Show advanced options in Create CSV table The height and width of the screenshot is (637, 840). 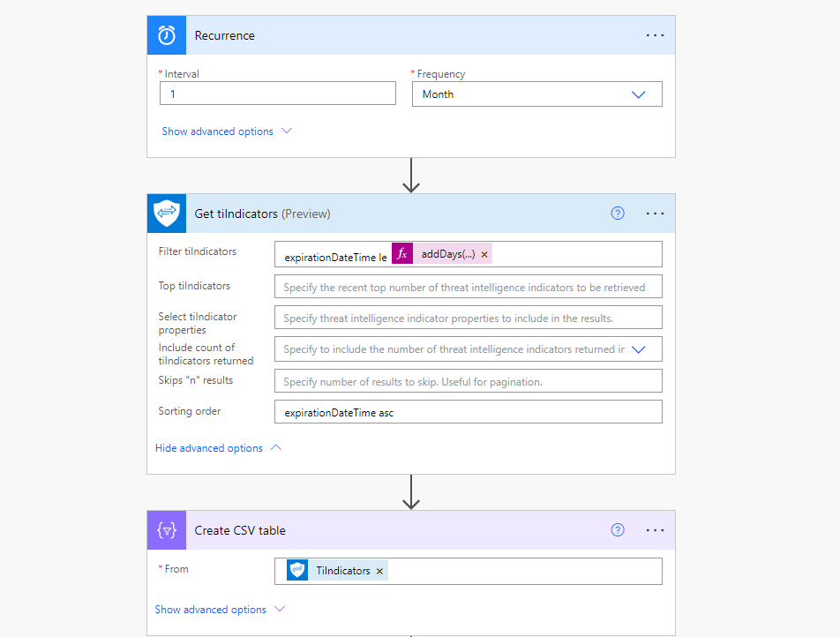(220, 610)
